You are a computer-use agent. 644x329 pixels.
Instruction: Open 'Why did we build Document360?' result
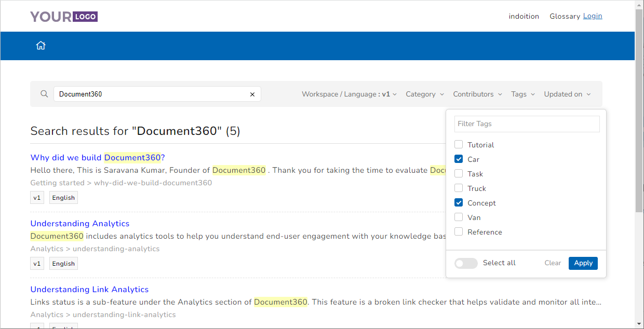pos(98,157)
